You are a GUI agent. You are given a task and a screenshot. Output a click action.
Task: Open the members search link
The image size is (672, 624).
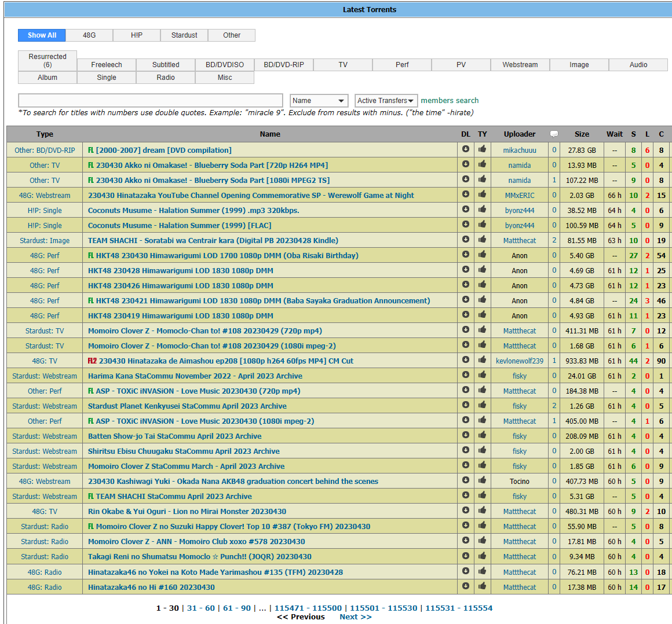(x=450, y=100)
